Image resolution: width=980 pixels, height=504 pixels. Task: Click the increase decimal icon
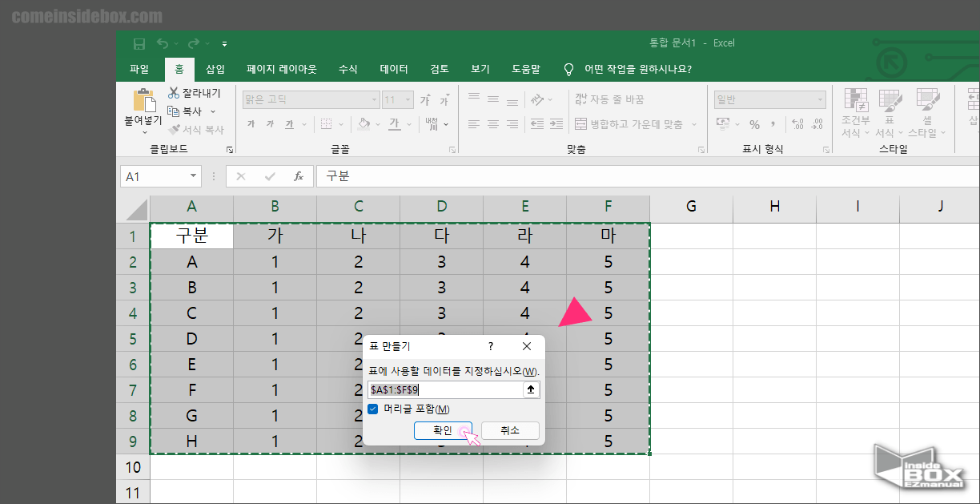click(x=797, y=124)
